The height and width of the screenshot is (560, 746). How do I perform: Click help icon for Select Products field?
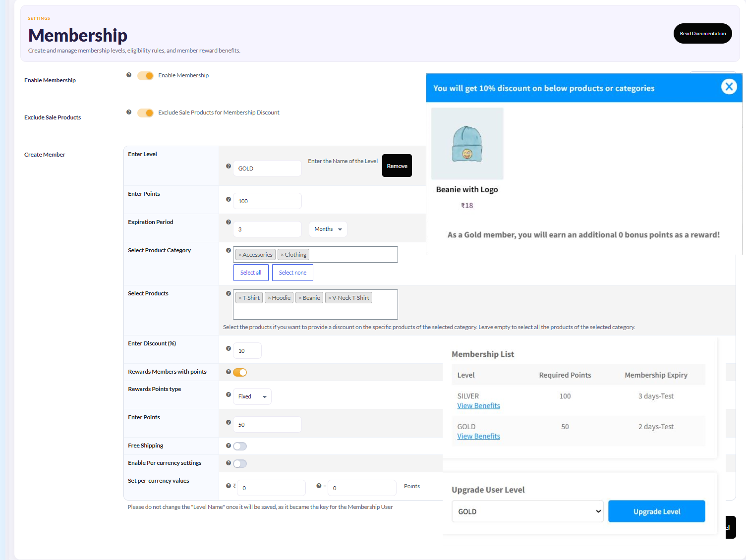click(229, 293)
